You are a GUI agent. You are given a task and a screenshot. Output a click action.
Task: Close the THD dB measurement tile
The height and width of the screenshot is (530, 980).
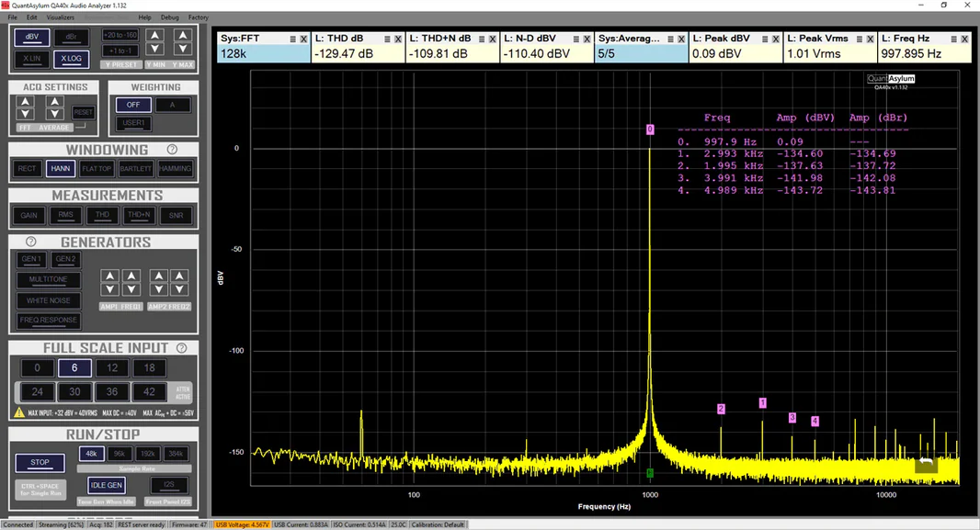(397, 39)
